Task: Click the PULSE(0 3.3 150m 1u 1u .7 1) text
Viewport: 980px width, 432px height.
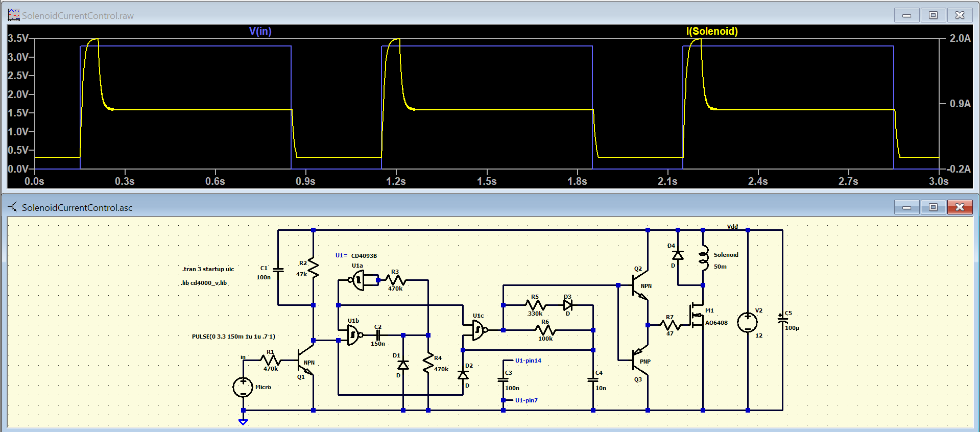Action: click(x=233, y=337)
